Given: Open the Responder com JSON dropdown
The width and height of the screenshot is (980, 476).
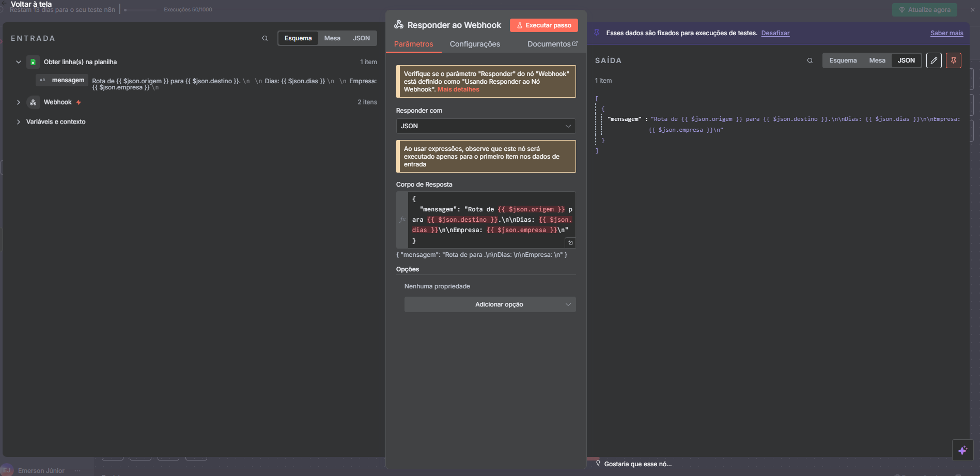Looking at the screenshot, I should 486,126.
